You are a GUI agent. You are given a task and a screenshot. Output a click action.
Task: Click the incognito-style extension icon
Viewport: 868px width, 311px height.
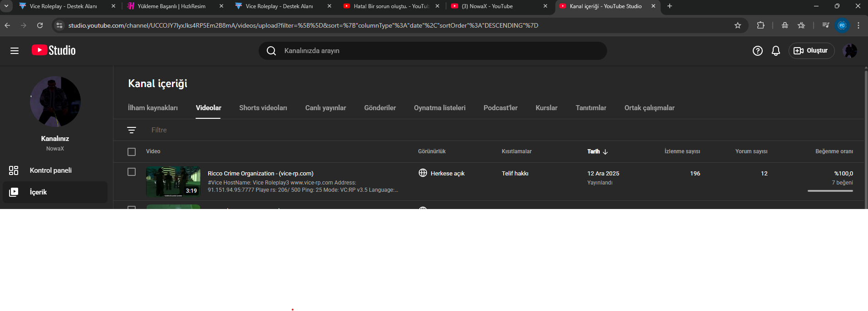785,25
